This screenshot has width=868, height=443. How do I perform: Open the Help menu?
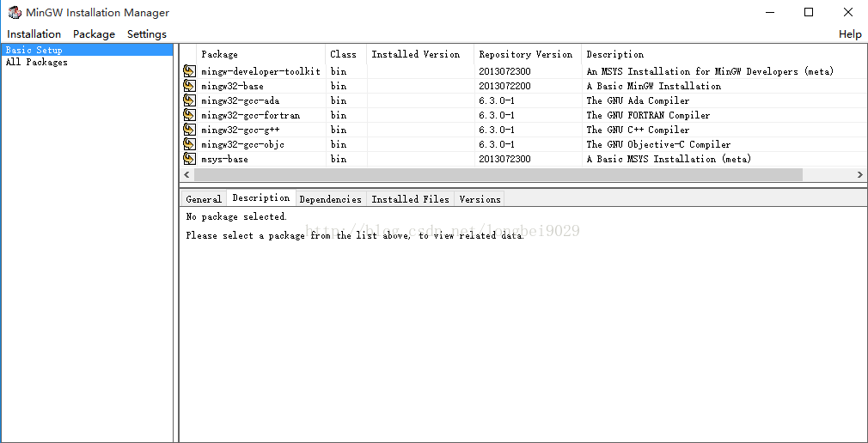[x=850, y=34]
